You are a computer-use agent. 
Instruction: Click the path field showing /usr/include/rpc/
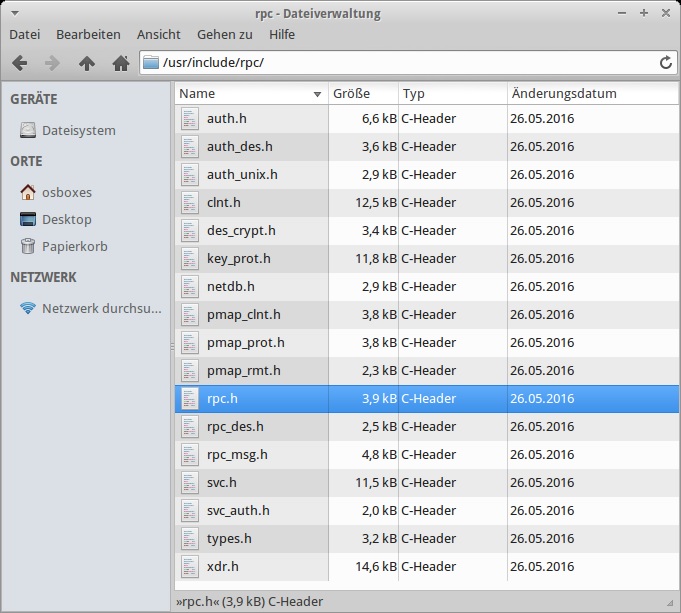400,63
